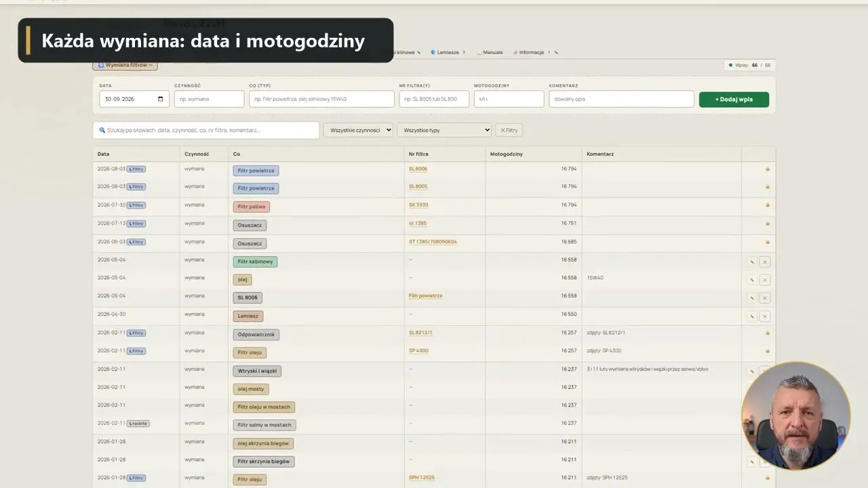Click the lock icon in the SL8005 row

point(768,186)
